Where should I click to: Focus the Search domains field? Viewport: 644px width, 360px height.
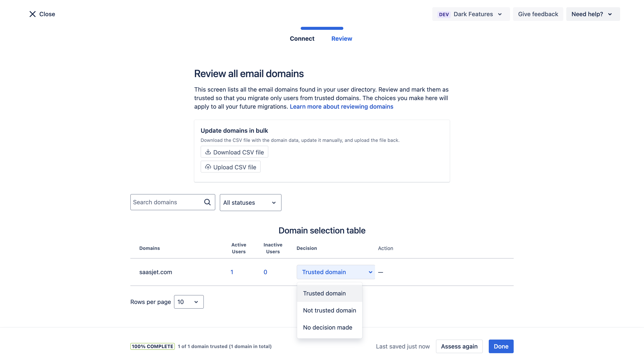(x=166, y=202)
